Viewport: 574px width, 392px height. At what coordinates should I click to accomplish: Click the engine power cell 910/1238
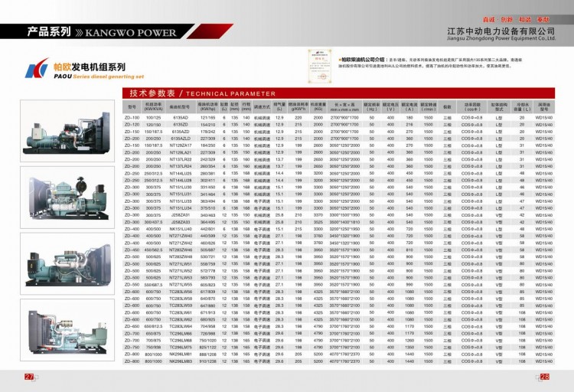(207, 361)
